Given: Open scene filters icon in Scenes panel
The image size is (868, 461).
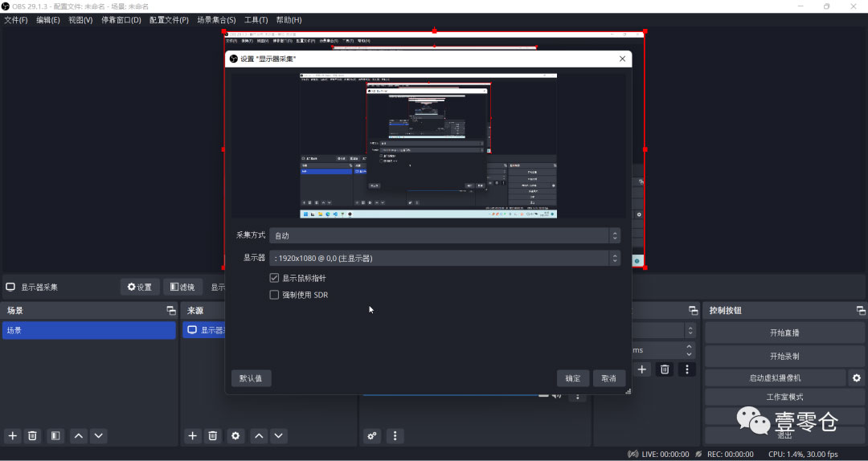Looking at the screenshot, I should [x=55, y=435].
